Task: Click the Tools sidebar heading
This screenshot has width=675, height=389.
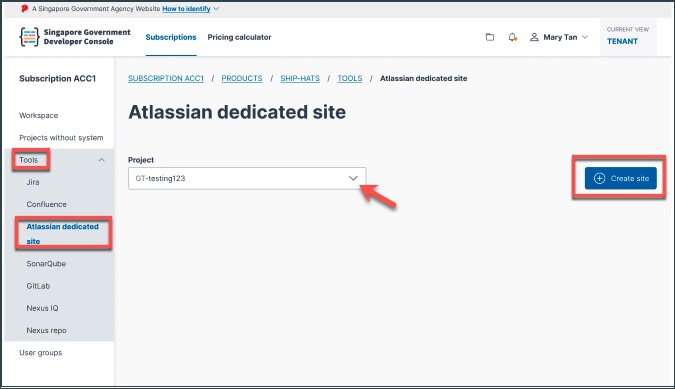Action: pos(28,160)
